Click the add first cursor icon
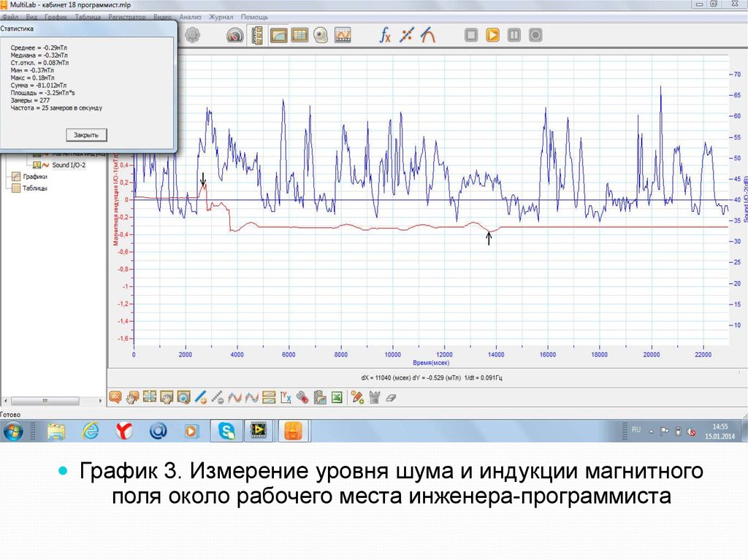Image resolution: width=748 pixels, height=560 pixels. pyautogui.click(x=201, y=397)
